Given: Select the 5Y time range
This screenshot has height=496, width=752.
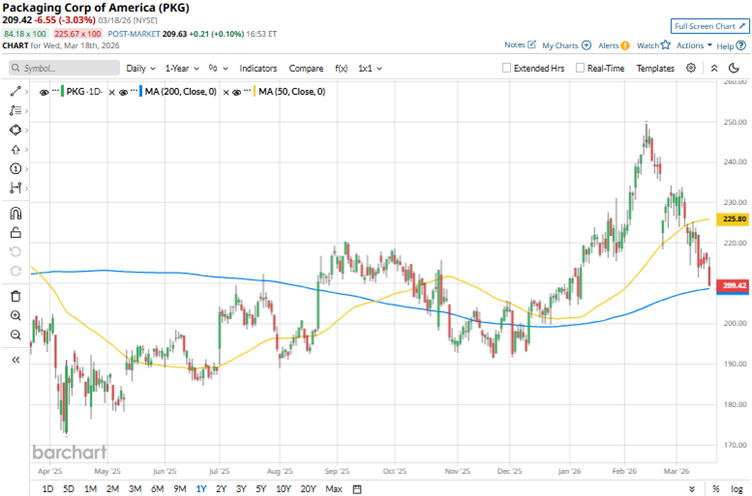Looking at the screenshot, I should click(x=259, y=488).
